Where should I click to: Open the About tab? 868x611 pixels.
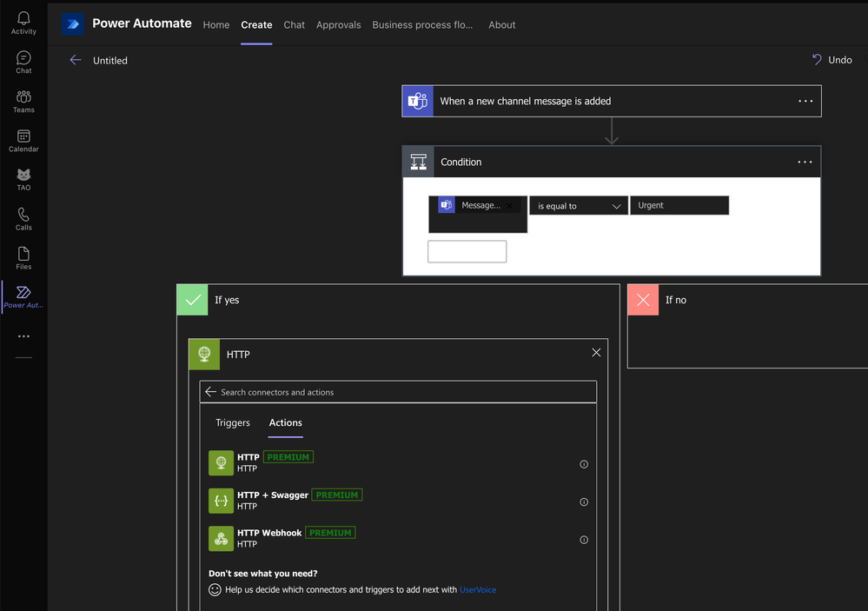(501, 25)
